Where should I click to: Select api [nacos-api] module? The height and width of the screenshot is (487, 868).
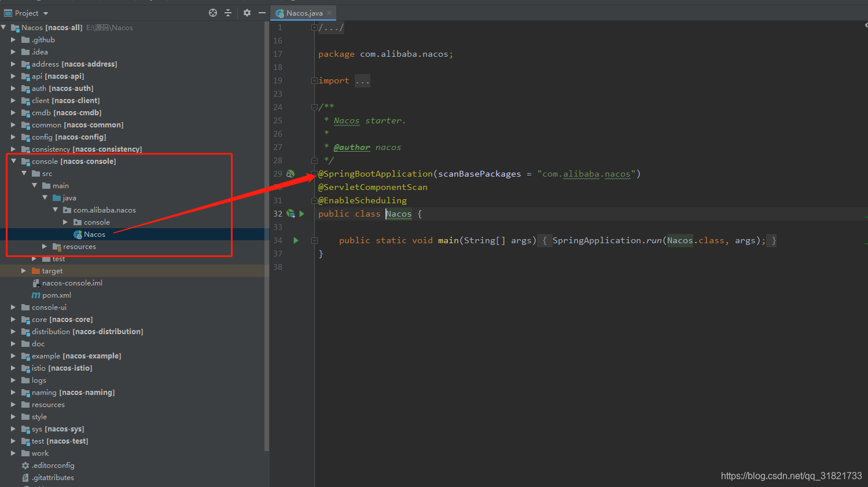pos(58,76)
